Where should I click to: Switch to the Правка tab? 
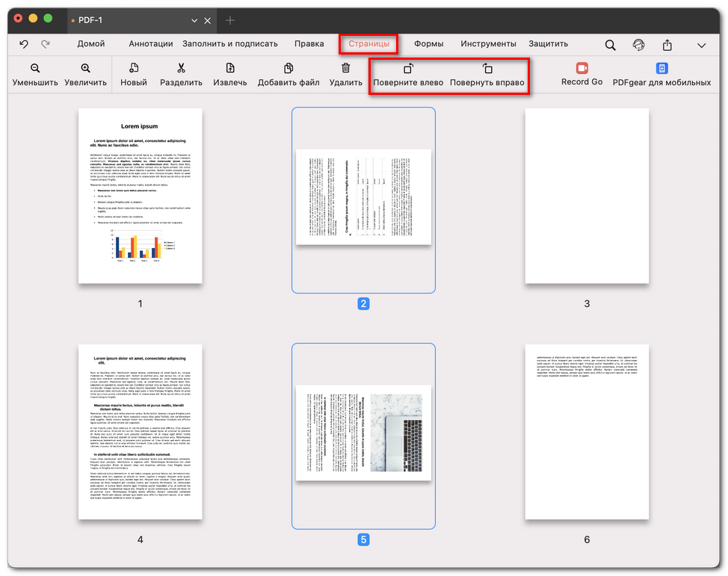309,43
